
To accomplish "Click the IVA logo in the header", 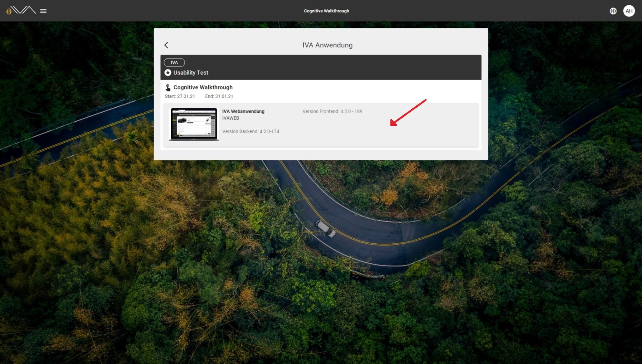I will click(x=21, y=10).
